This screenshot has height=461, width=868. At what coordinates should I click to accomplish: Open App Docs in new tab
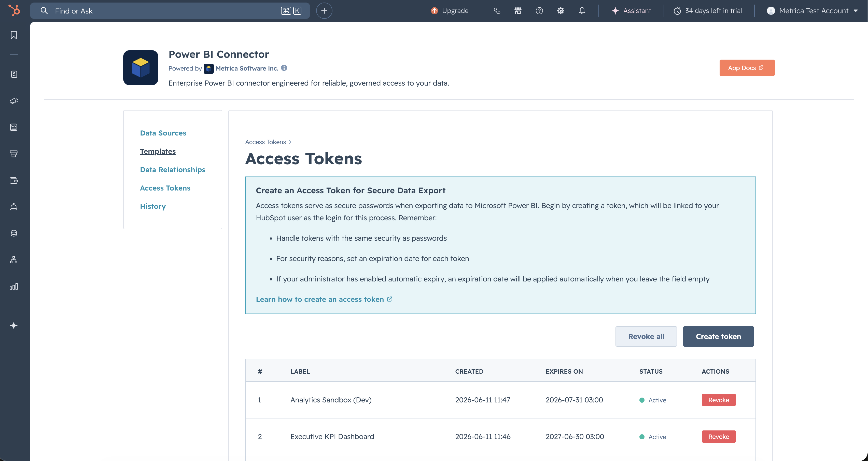[747, 68]
